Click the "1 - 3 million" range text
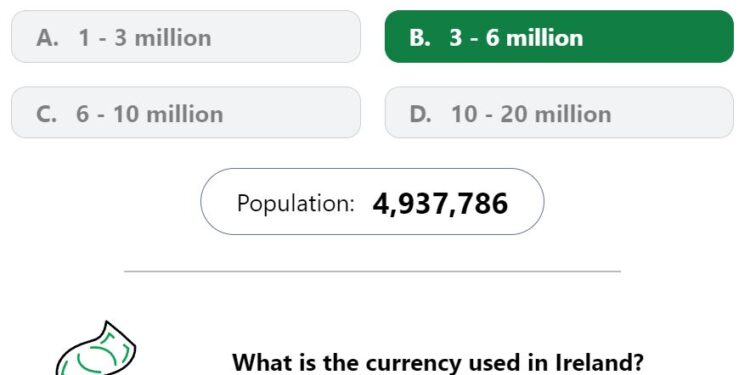The height and width of the screenshot is (375, 750). point(145,37)
